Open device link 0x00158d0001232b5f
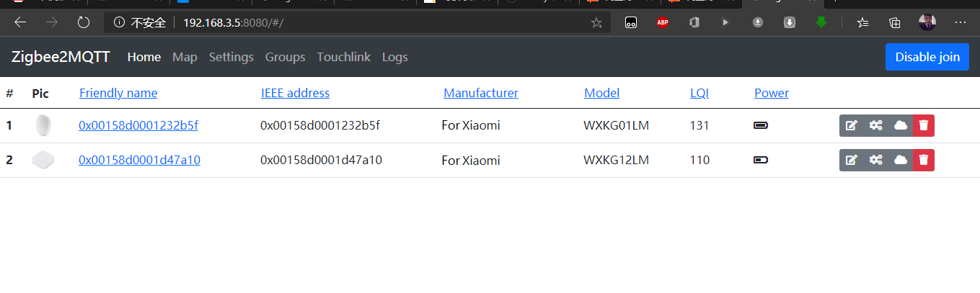The image size is (980, 293). click(138, 126)
